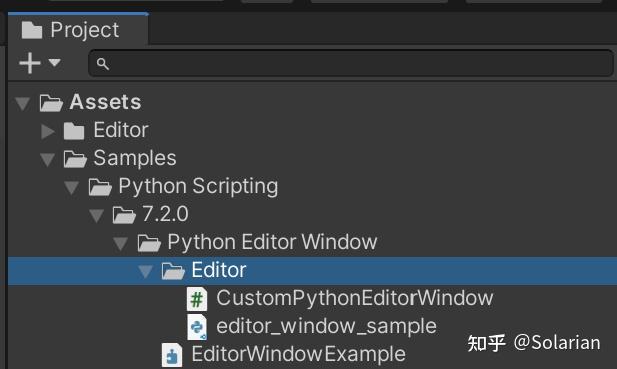This screenshot has height=369, width=617.
Task: Collapse the Assets root folder
Action: (x=22, y=103)
